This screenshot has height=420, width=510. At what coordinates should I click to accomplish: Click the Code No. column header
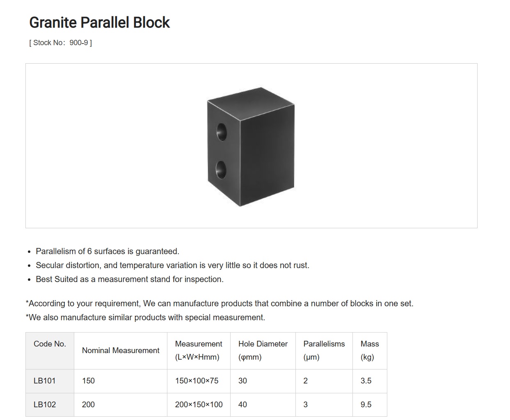[50, 351]
